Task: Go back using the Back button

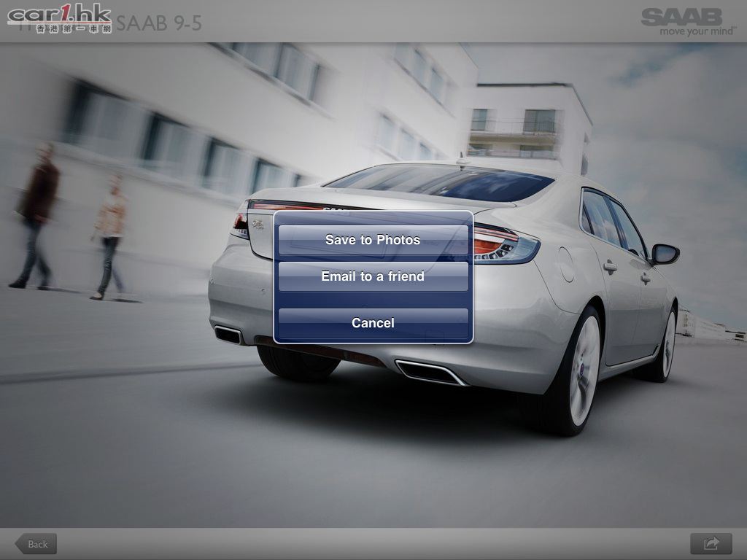Action: (x=36, y=544)
